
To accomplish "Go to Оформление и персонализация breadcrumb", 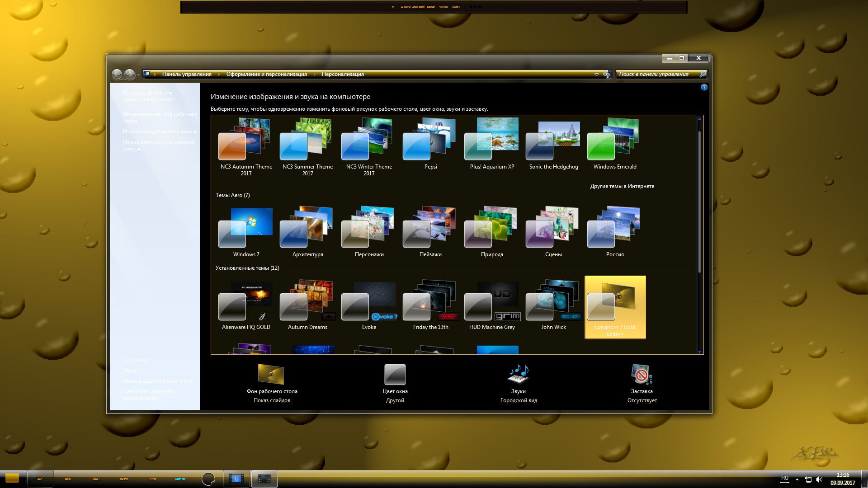I will point(266,74).
